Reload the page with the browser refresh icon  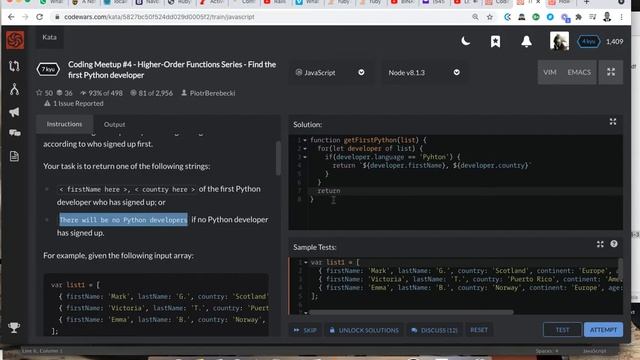click(40, 17)
